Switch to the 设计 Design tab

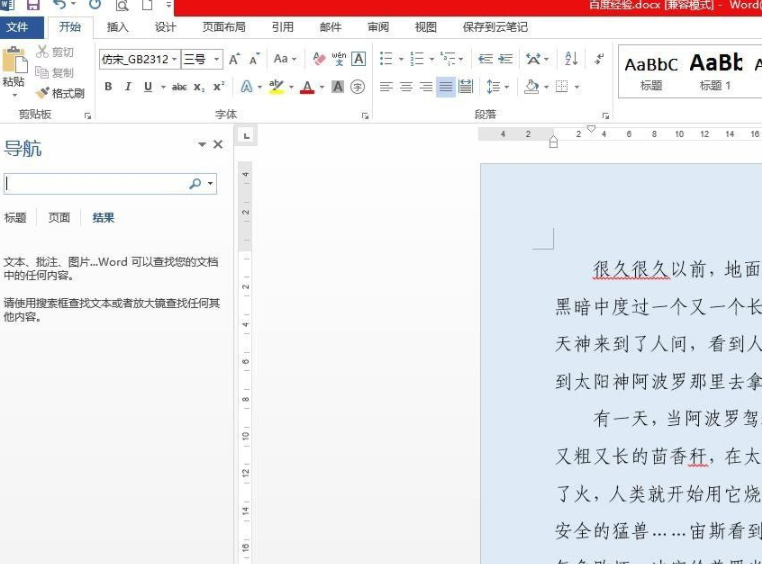click(165, 27)
